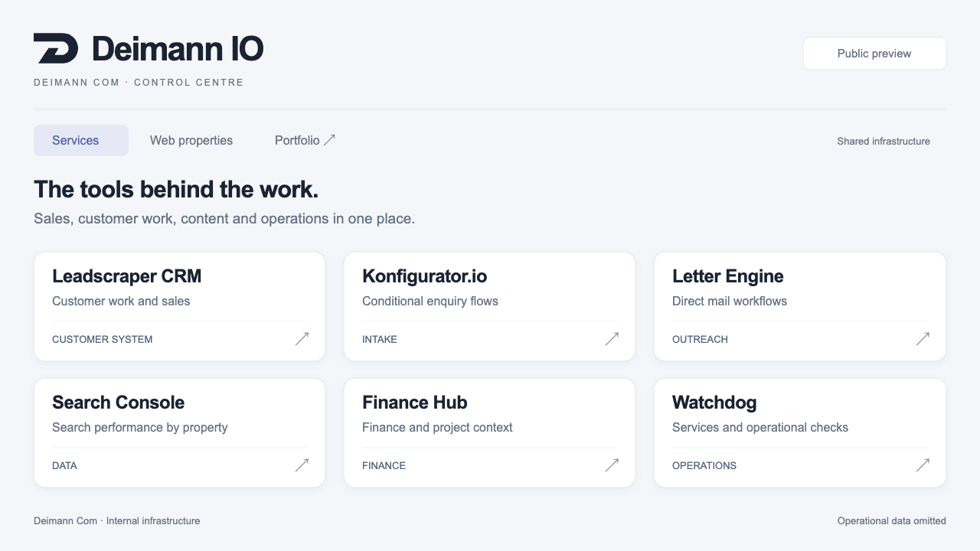
Task: Click the 'DATA' tag text
Action: point(64,465)
